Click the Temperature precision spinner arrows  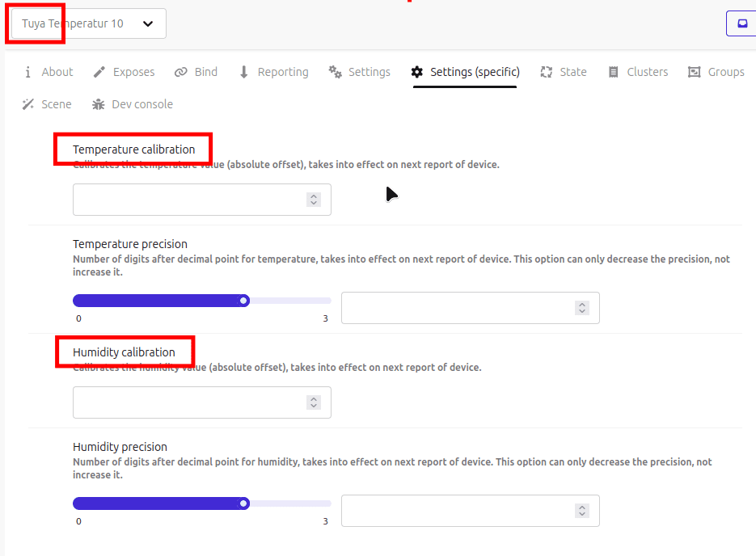[x=582, y=308]
